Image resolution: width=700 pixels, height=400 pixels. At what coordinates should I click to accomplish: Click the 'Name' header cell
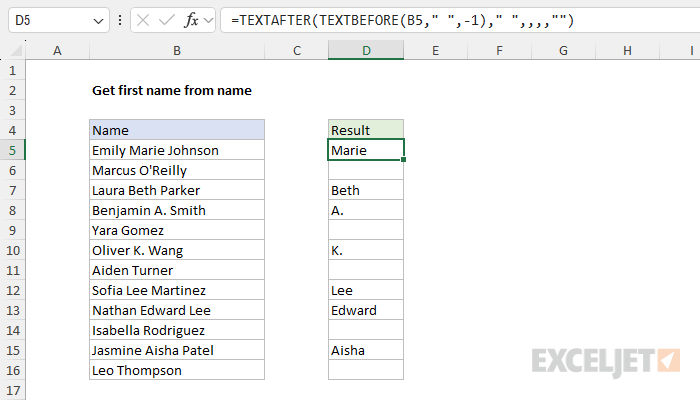point(177,130)
